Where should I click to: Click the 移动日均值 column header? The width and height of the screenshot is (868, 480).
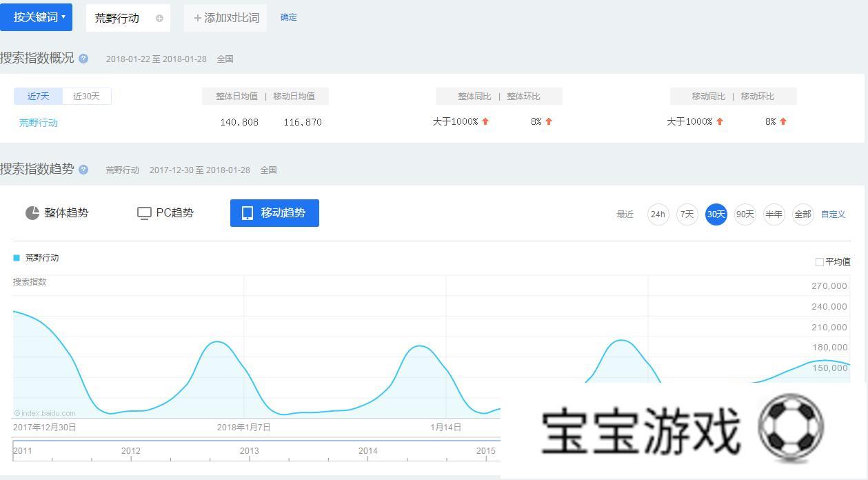[x=294, y=97]
